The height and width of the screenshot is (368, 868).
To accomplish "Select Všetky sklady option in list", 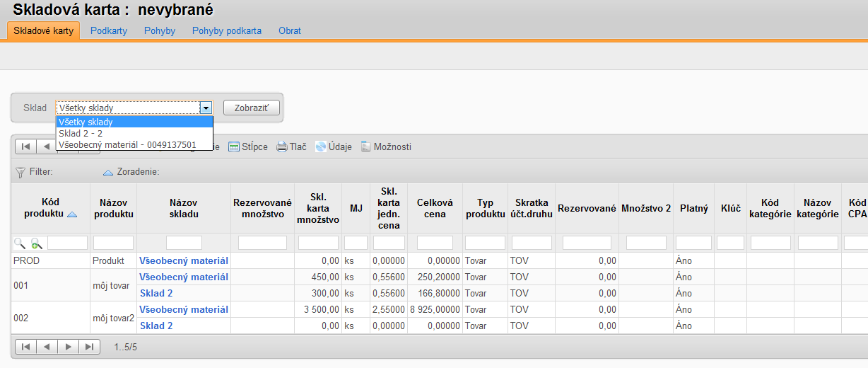I will (134, 122).
